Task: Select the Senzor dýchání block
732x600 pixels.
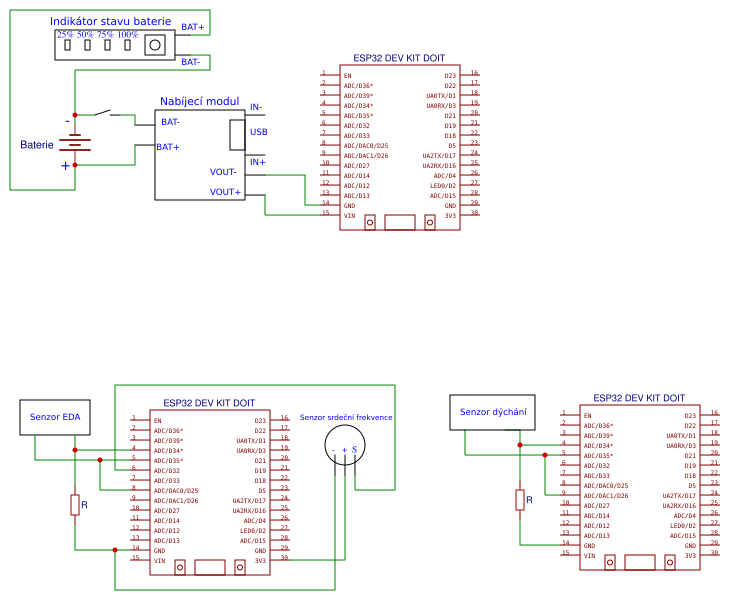Action: pyautogui.click(x=493, y=412)
